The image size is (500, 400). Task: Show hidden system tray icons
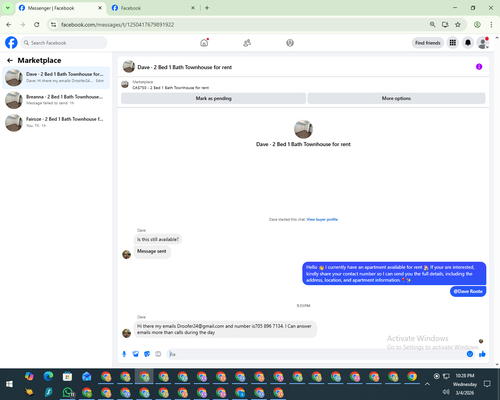(x=427, y=384)
